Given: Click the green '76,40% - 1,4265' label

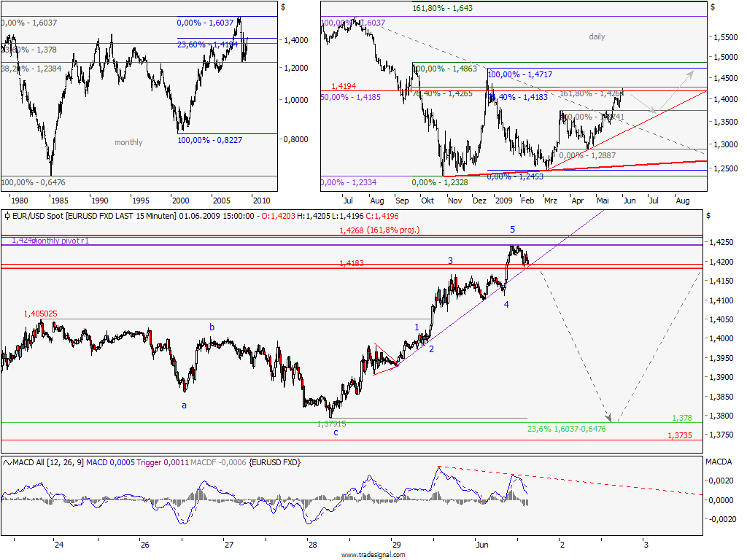Looking at the screenshot, I should coord(443,94).
